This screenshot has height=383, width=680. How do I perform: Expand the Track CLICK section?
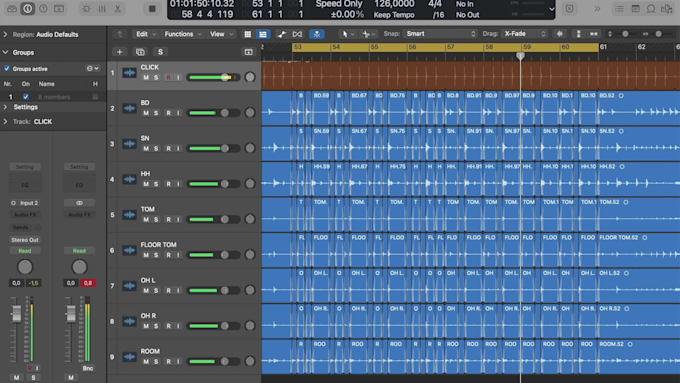[5, 121]
